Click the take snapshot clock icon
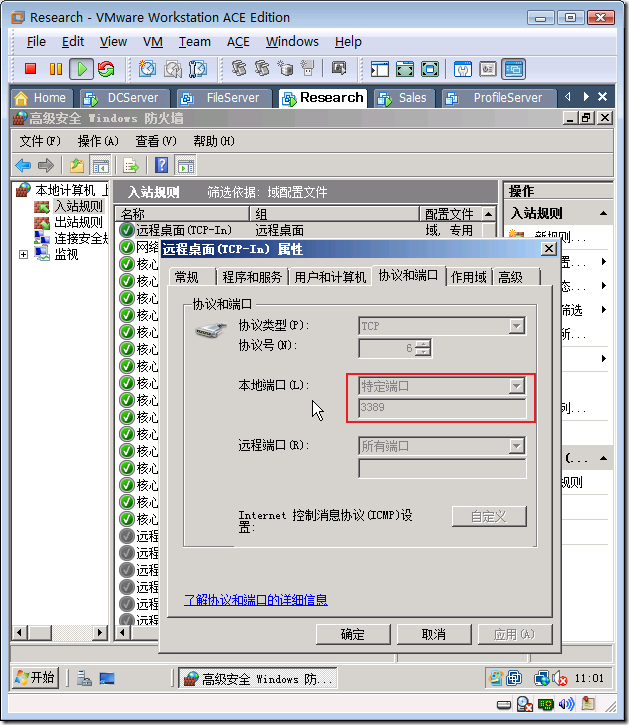 [148, 69]
